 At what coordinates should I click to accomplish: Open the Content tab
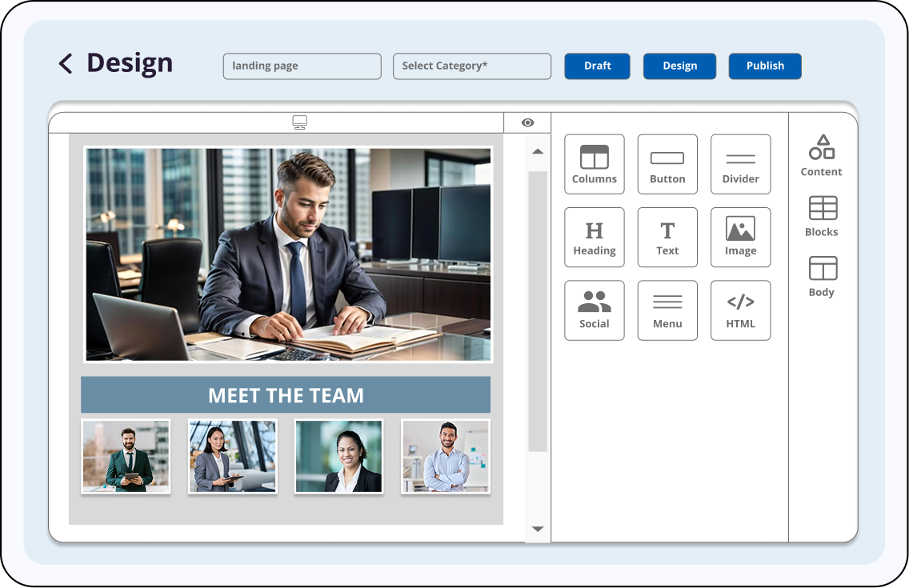[x=822, y=156]
